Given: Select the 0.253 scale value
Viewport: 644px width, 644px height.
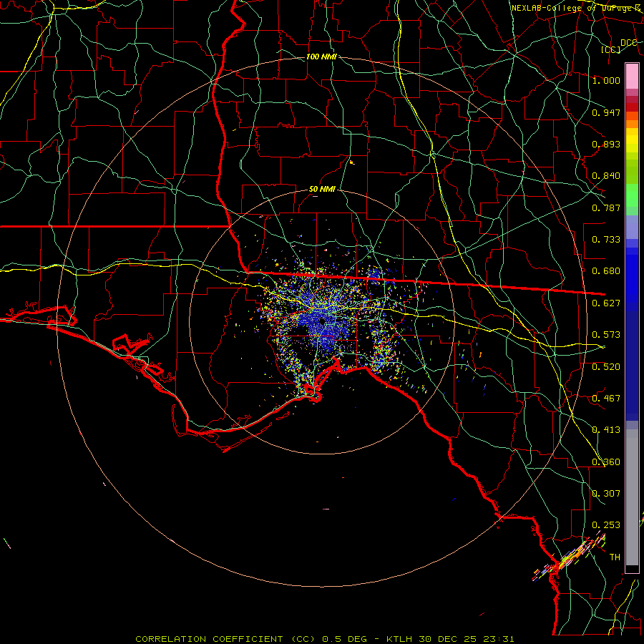Looking at the screenshot, I should click(x=606, y=525).
